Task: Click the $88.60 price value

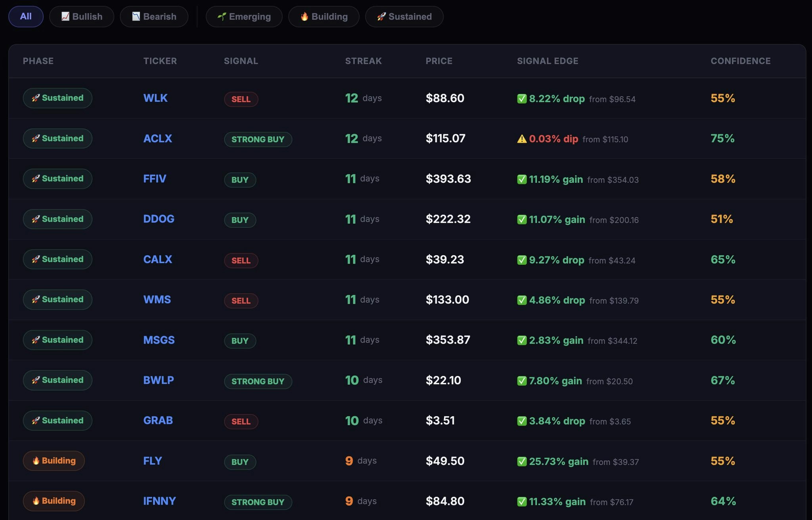Action: [445, 98]
